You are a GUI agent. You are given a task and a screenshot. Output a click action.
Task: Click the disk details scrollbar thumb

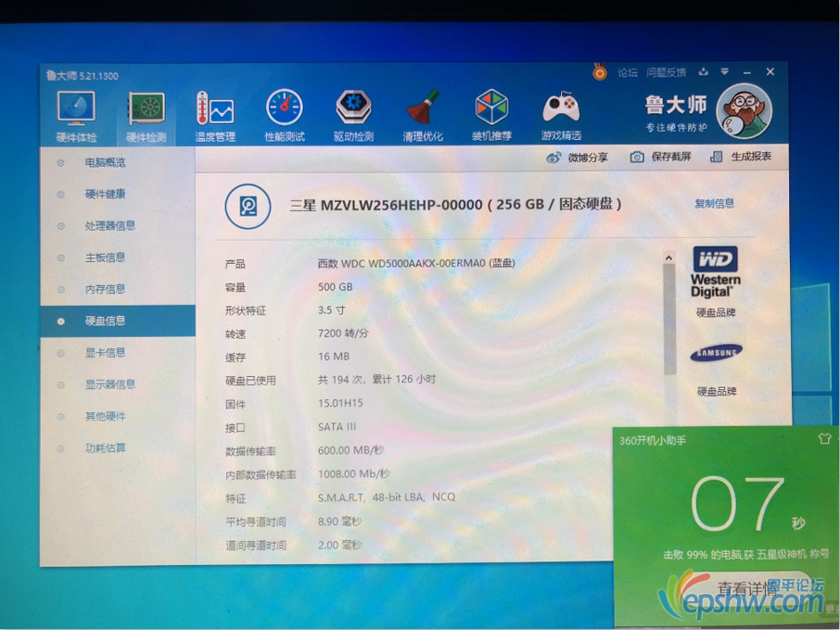pos(669,320)
